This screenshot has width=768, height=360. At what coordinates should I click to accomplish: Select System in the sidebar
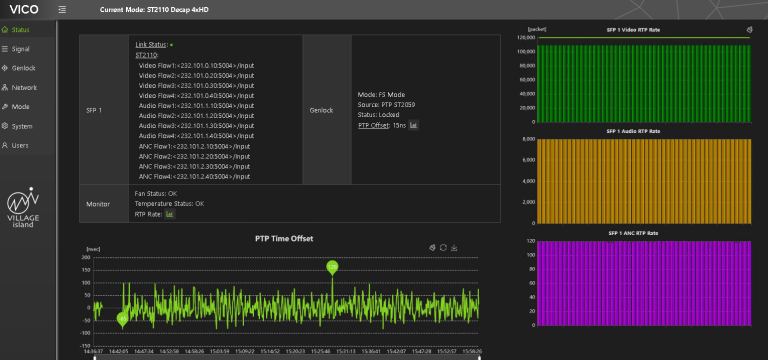[22, 126]
